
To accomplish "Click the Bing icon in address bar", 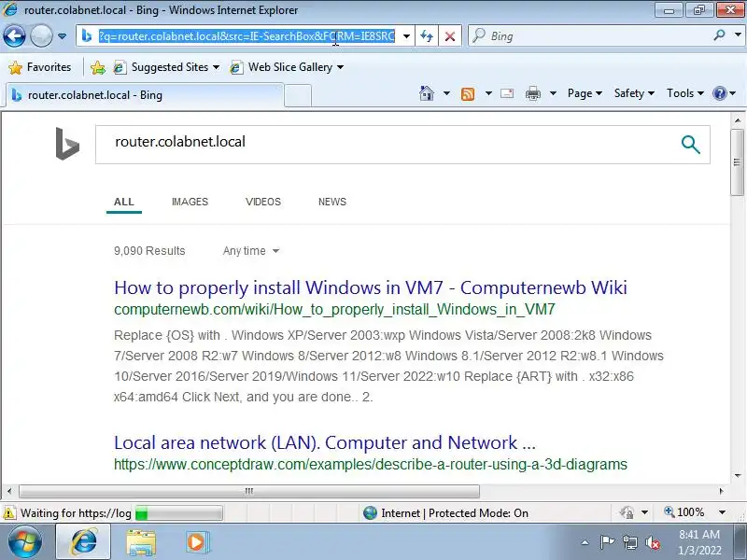I will pyautogui.click(x=87, y=35).
